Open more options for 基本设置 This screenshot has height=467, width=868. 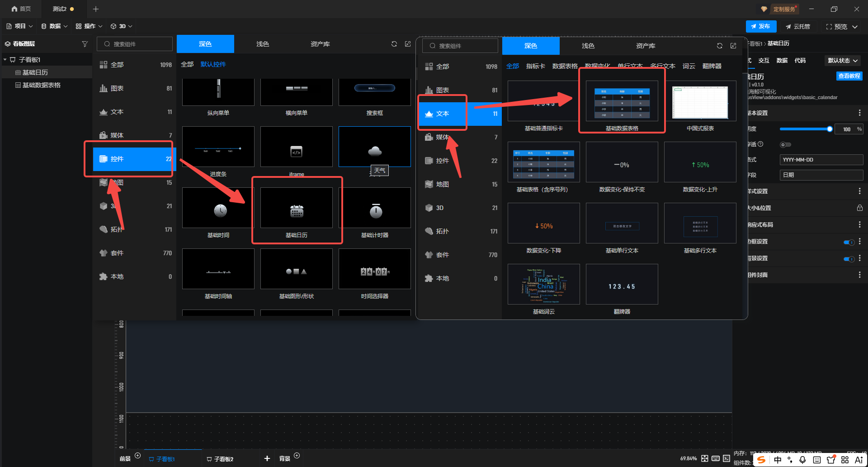(x=859, y=113)
